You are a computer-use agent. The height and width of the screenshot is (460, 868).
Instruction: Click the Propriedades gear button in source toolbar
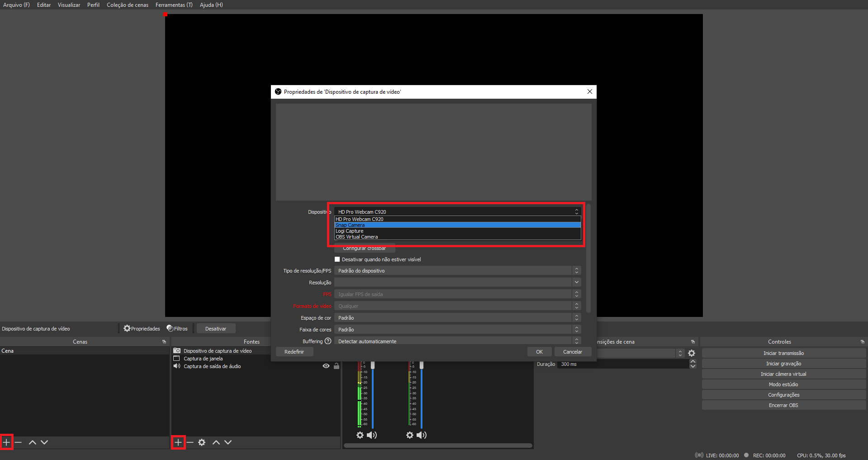142,329
